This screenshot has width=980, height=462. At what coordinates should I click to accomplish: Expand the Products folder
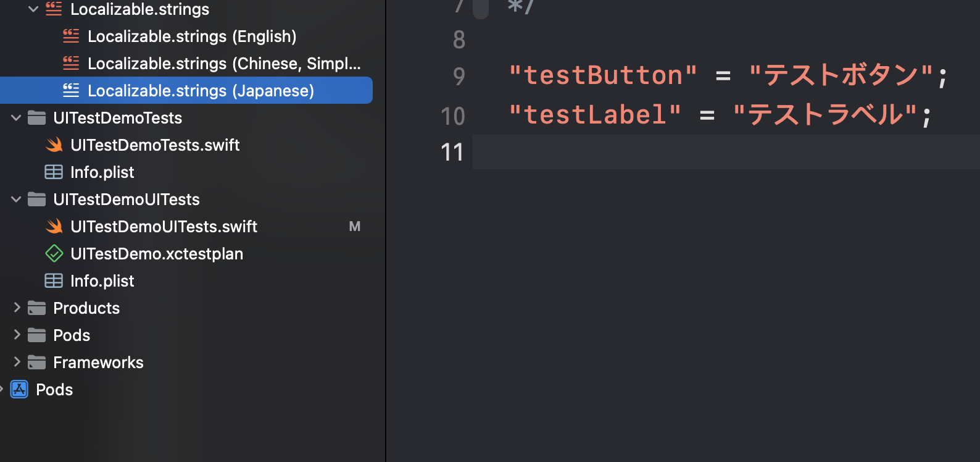(x=17, y=308)
